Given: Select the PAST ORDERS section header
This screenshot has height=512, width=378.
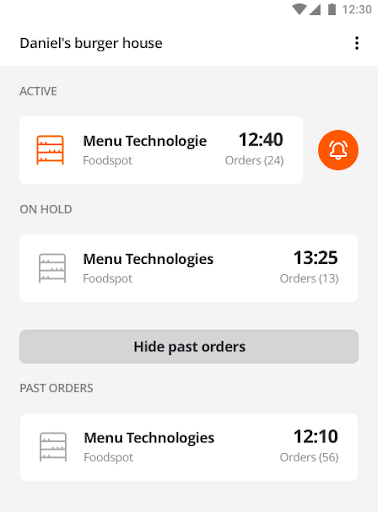Looking at the screenshot, I should (56, 388).
